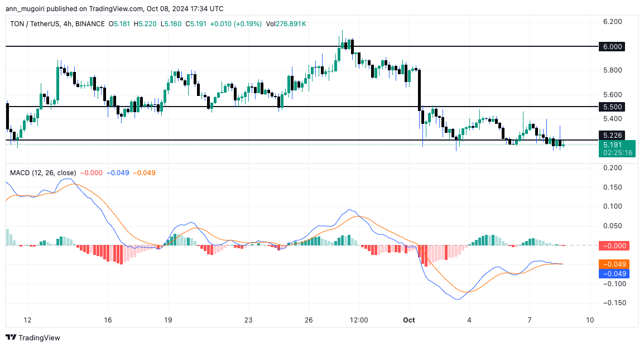Click the high value 'H5.220'

click(x=145, y=24)
